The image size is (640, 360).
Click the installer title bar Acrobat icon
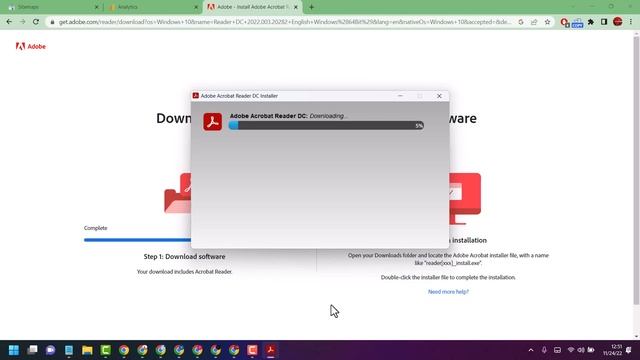[x=196, y=96]
